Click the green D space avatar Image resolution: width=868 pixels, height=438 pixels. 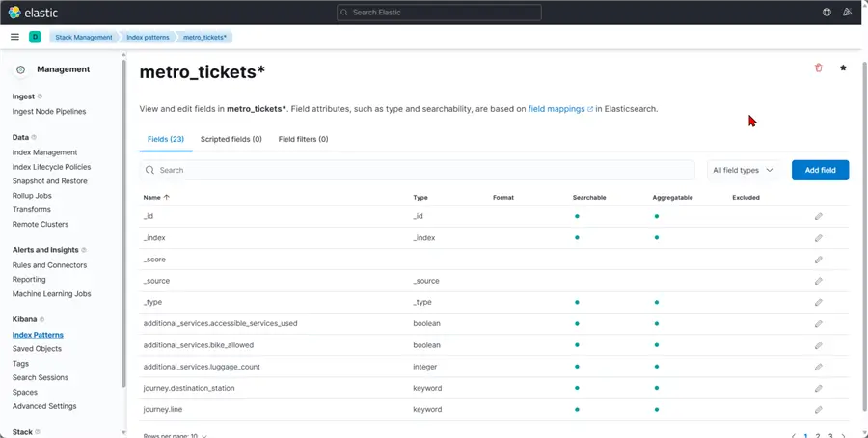pyautogui.click(x=35, y=37)
